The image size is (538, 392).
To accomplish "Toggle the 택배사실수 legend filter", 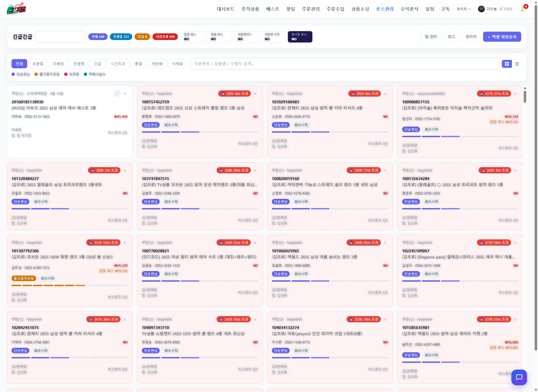I will (95, 74).
